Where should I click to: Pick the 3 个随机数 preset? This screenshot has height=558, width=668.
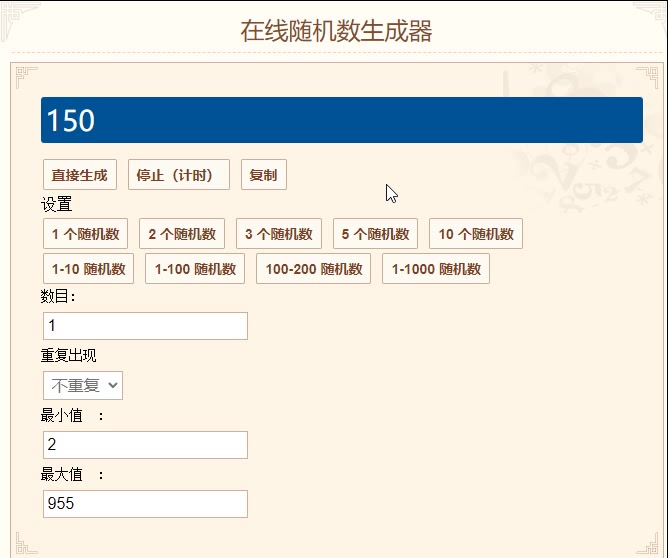[279, 234]
